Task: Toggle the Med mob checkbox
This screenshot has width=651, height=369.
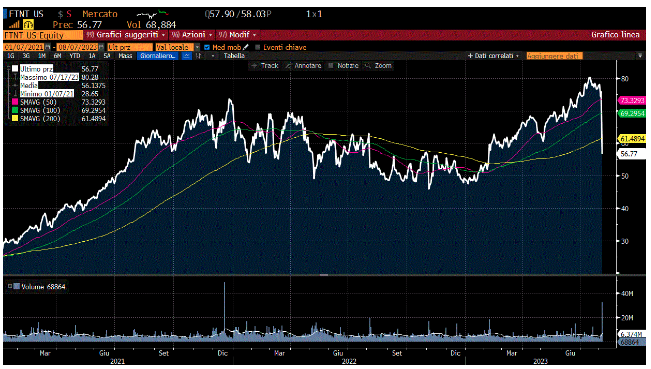Action: (x=207, y=47)
